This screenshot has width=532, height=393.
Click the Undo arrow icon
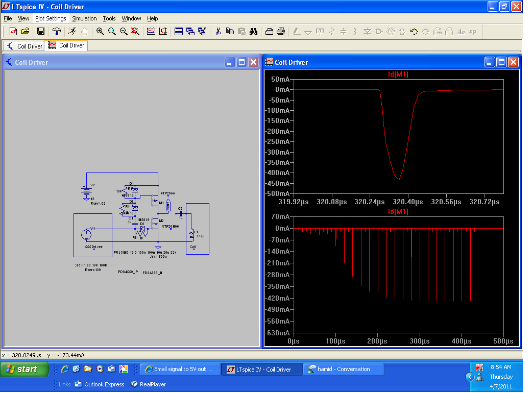[x=414, y=32]
